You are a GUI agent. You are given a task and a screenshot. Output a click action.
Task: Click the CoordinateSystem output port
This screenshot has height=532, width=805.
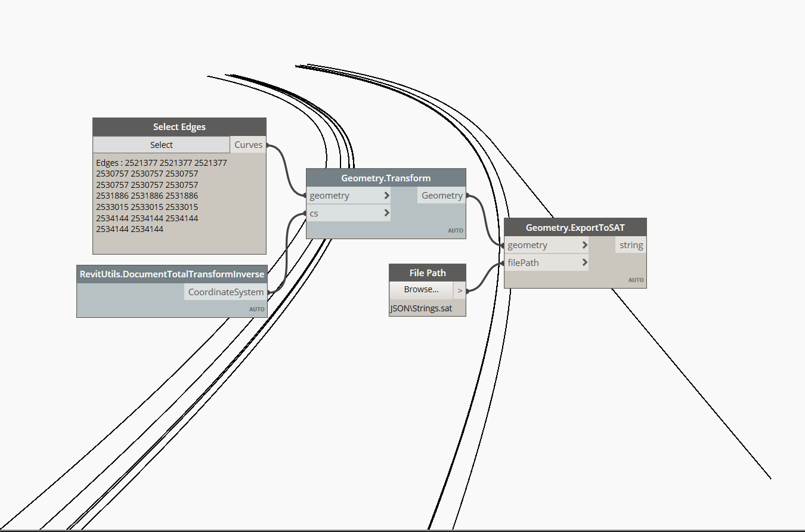point(267,292)
